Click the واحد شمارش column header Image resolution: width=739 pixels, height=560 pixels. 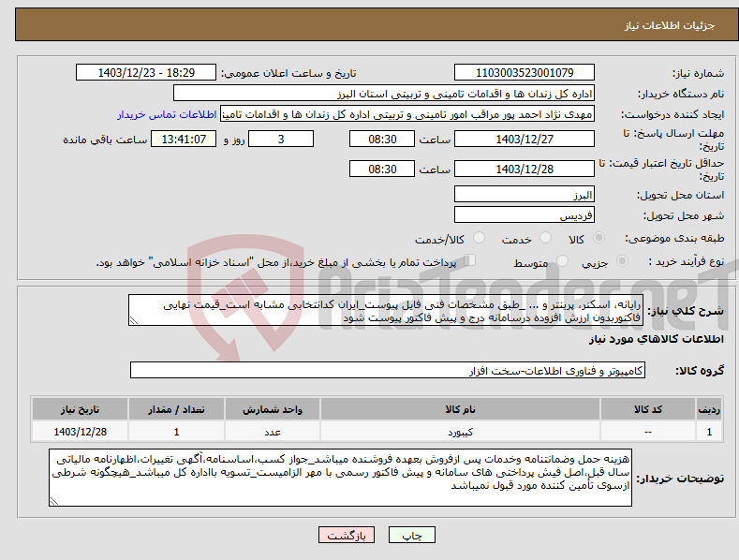point(273,409)
